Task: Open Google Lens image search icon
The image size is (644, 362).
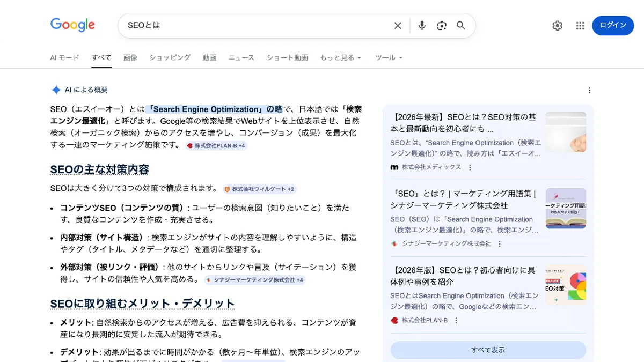Action: pos(442,26)
